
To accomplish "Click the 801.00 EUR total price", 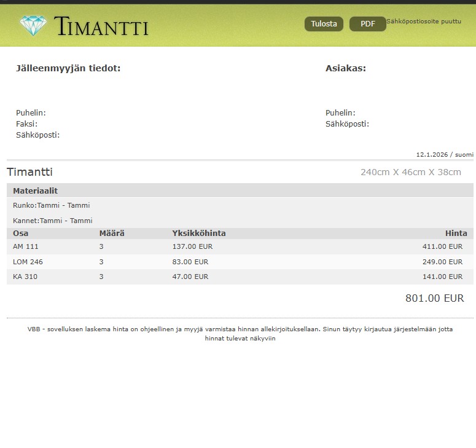I will pyautogui.click(x=434, y=299).
